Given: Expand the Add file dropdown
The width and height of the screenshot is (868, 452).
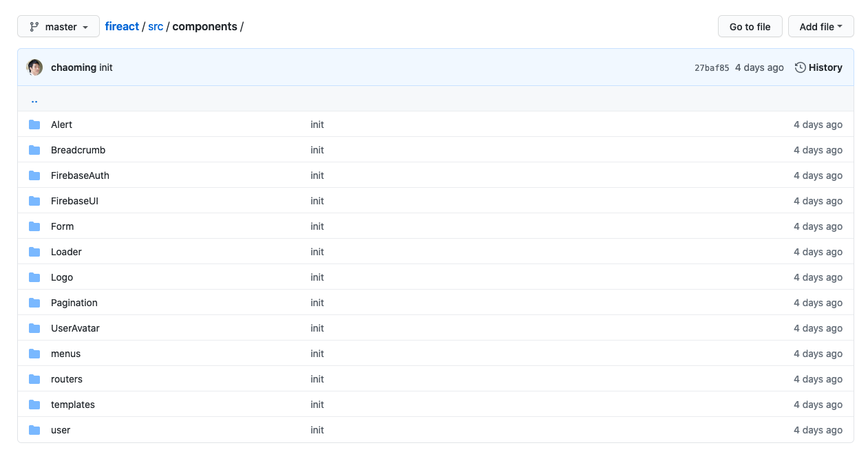Looking at the screenshot, I should 821,27.
